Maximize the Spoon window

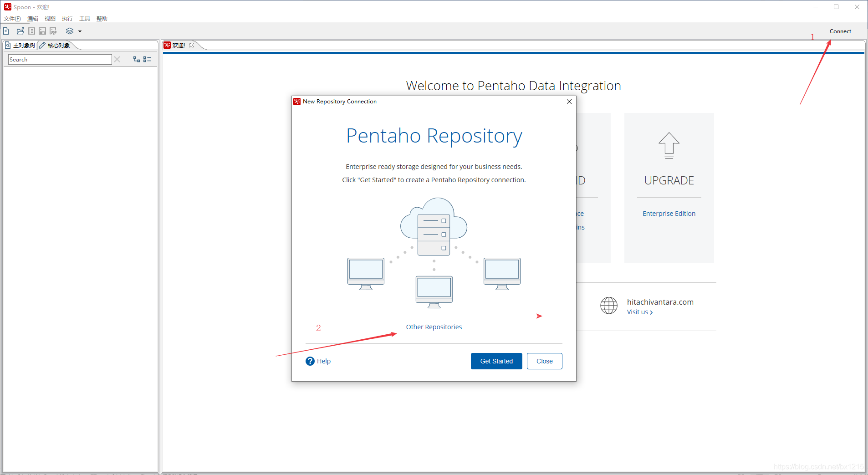tap(836, 7)
